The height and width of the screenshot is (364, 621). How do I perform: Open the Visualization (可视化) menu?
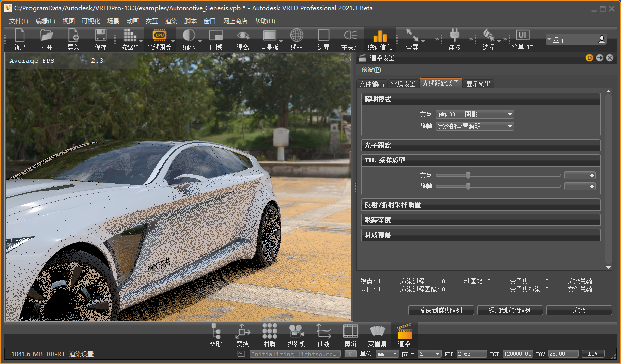[x=91, y=21]
